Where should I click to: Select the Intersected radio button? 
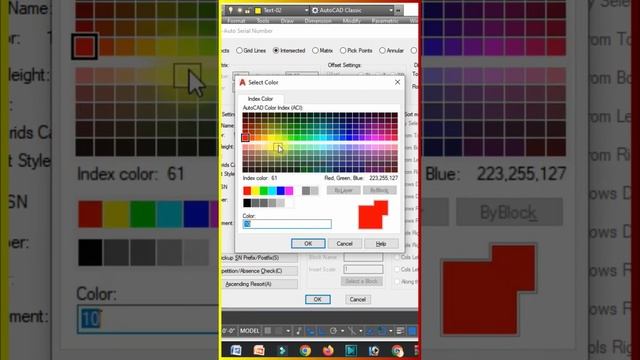click(276, 51)
